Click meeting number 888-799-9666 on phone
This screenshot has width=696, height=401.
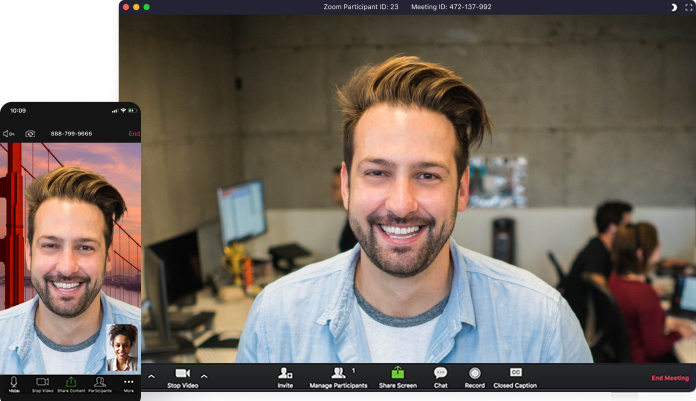click(x=71, y=134)
